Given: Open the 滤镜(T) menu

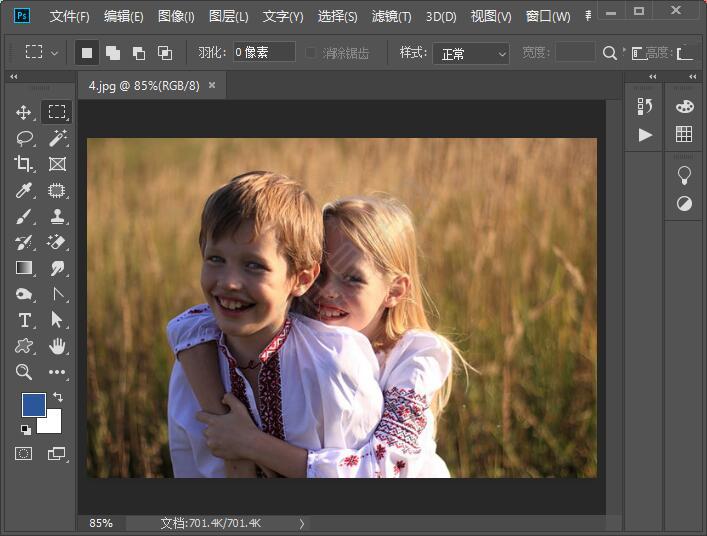Looking at the screenshot, I should coord(391,16).
